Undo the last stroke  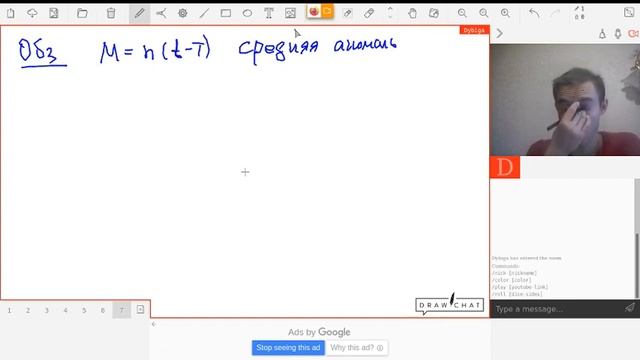534,13
